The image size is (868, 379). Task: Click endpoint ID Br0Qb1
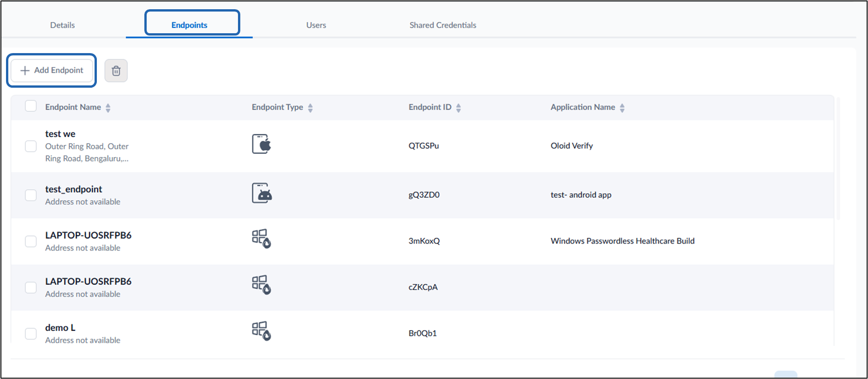[422, 333]
